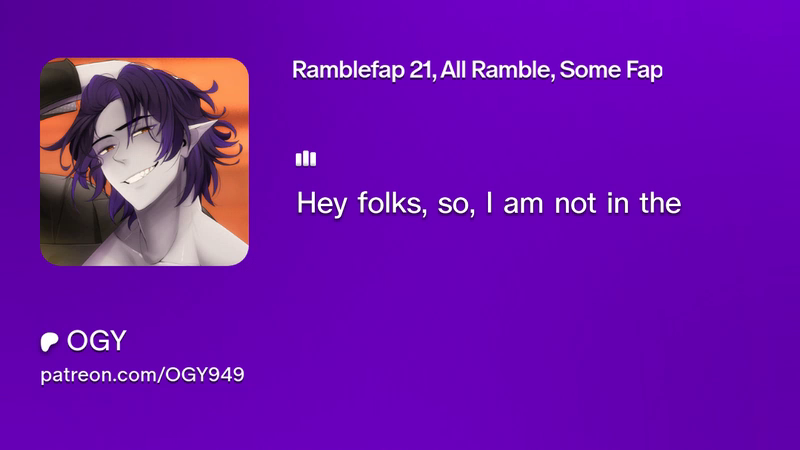
Task: Select the words 'not in the'
Action: click(x=618, y=203)
